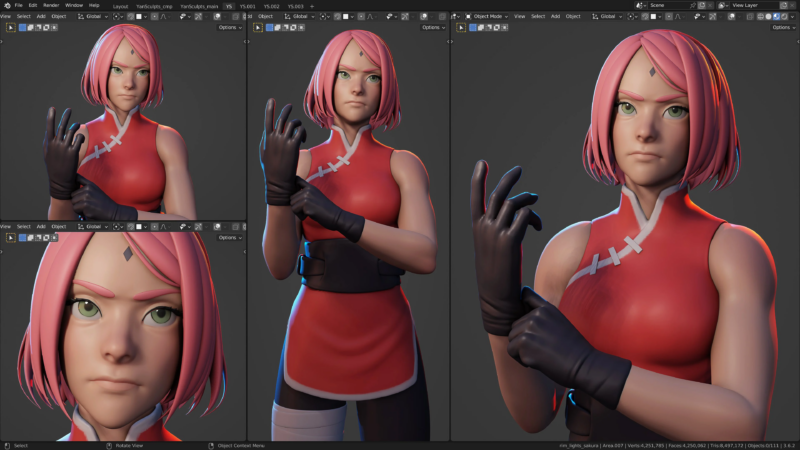Click subtract selection mode icon in right viewport

(488, 27)
